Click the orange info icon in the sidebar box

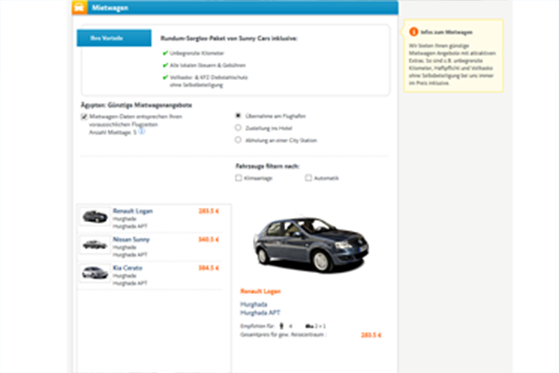tap(414, 32)
